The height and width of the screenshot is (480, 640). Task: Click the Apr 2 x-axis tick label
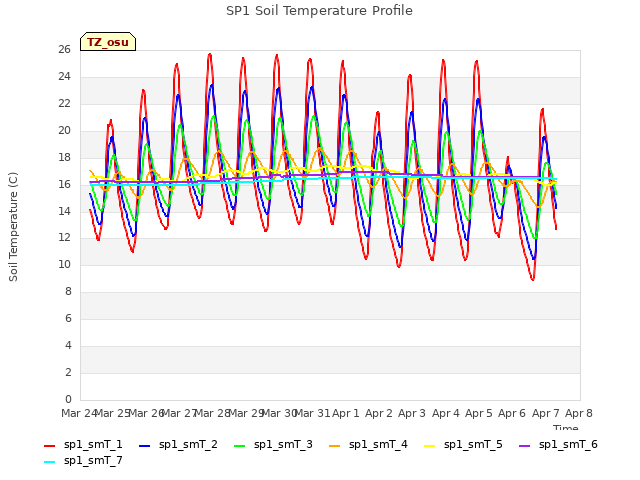pos(379,413)
